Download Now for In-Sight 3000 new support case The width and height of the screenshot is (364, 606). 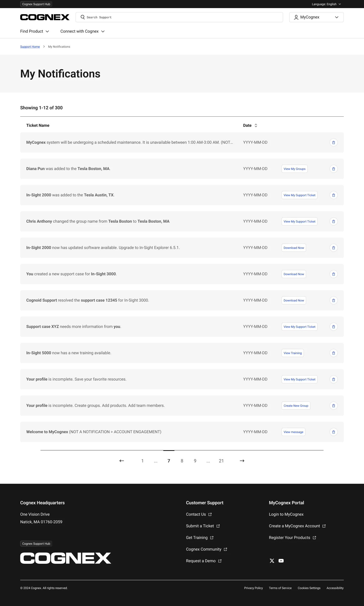pyautogui.click(x=294, y=274)
